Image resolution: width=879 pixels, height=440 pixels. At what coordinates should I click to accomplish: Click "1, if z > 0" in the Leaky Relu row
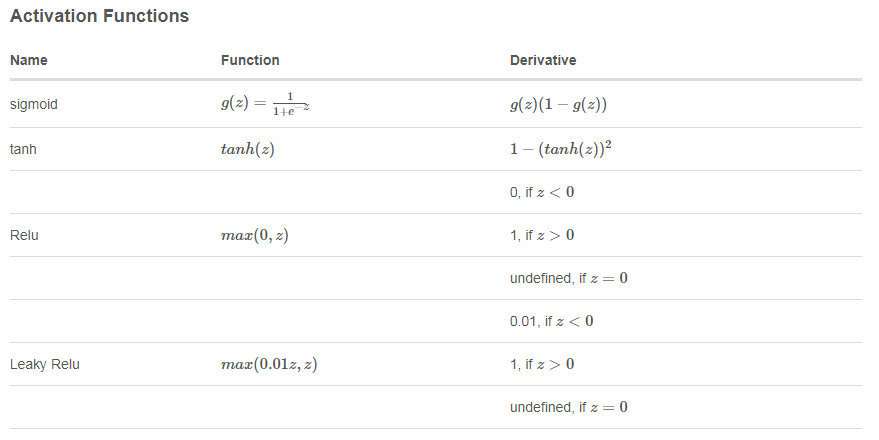point(542,364)
